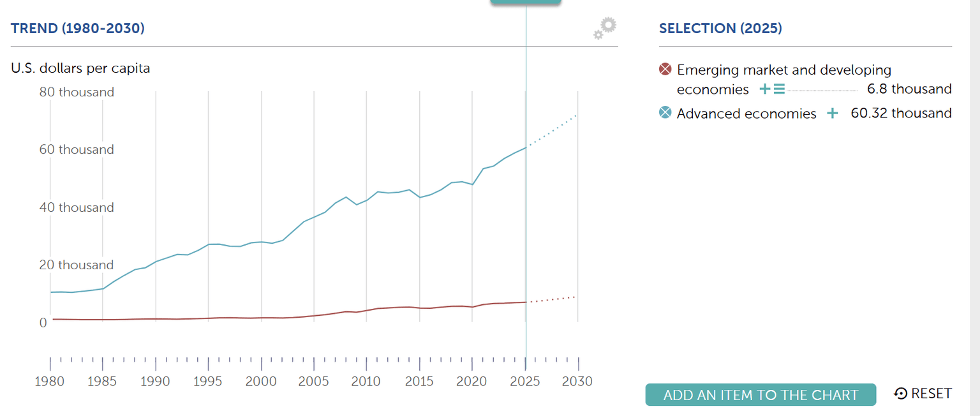Image resolution: width=980 pixels, height=416 pixels.
Task: Move the year slider line to 2025
Action: pos(525,191)
